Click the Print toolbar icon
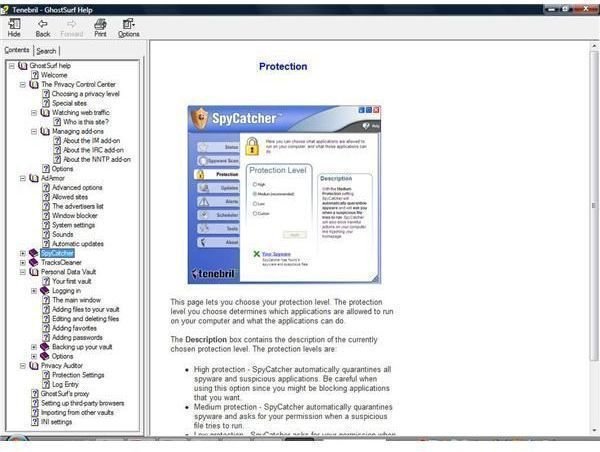The image size is (600, 452). [100, 28]
